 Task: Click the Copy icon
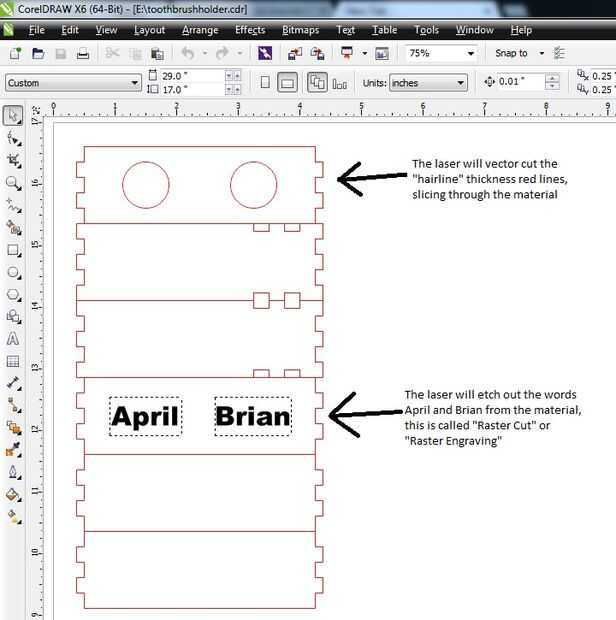135,53
